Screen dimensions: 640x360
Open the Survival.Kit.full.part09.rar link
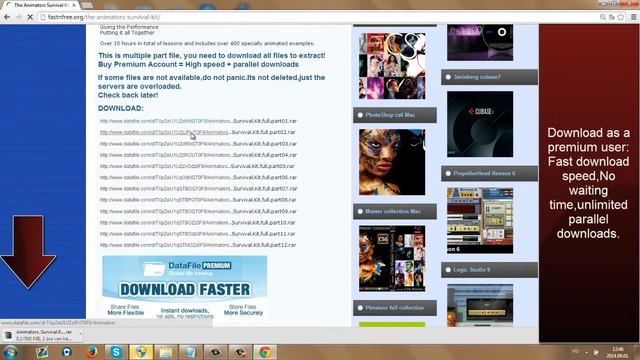point(198,211)
